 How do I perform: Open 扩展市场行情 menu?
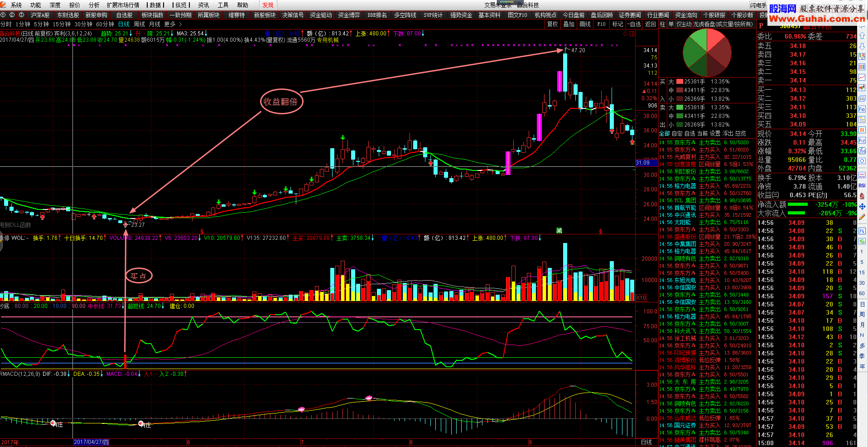[x=123, y=5]
